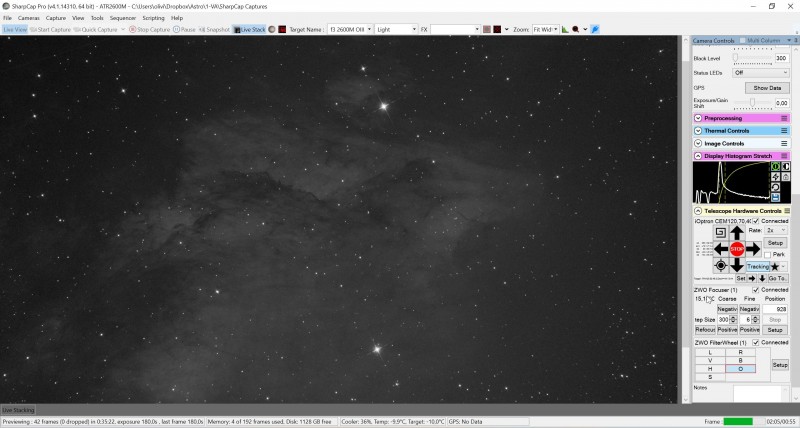Expand the Image Controls section
Screen dimensions: 800x428
point(698,144)
